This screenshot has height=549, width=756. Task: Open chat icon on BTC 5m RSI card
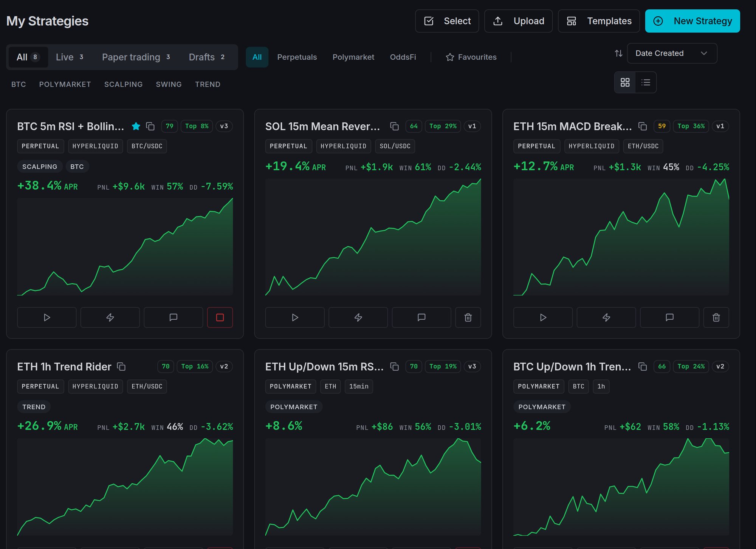pos(174,317)
